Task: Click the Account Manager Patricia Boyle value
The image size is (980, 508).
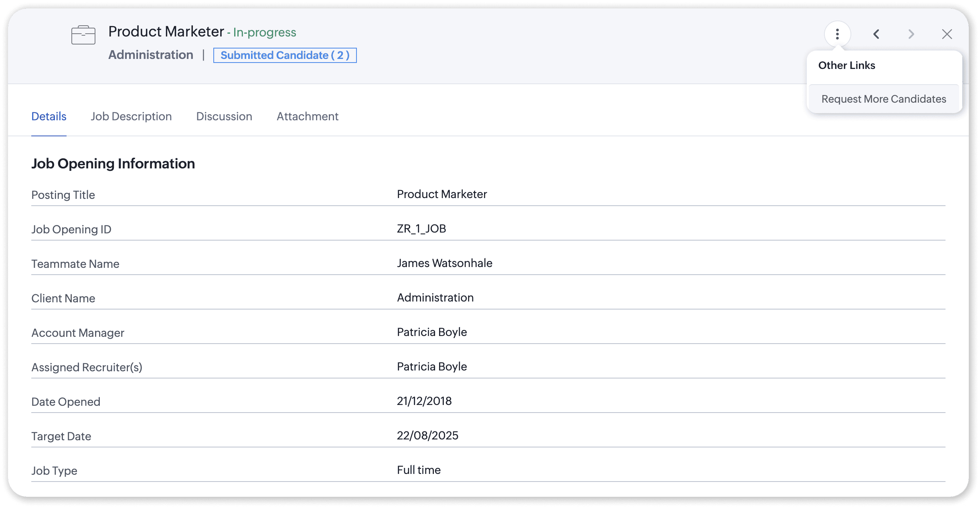Action: click(x=432, y=332)
